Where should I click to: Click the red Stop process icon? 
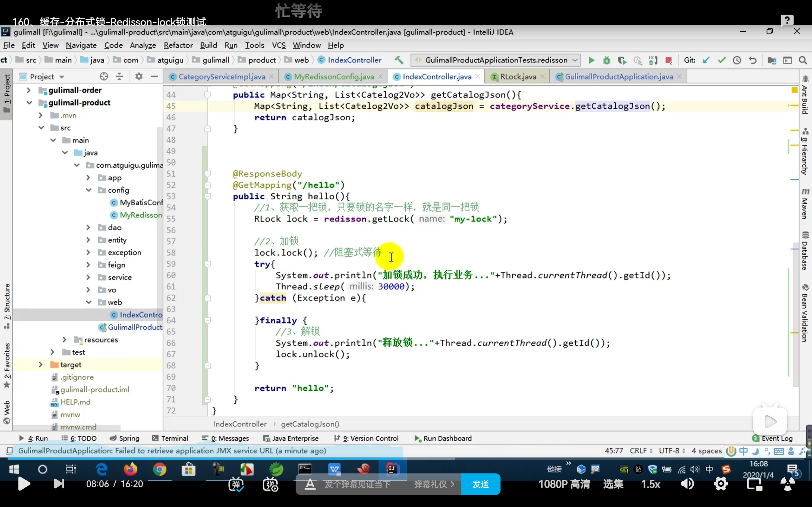[x=668, y=60]
